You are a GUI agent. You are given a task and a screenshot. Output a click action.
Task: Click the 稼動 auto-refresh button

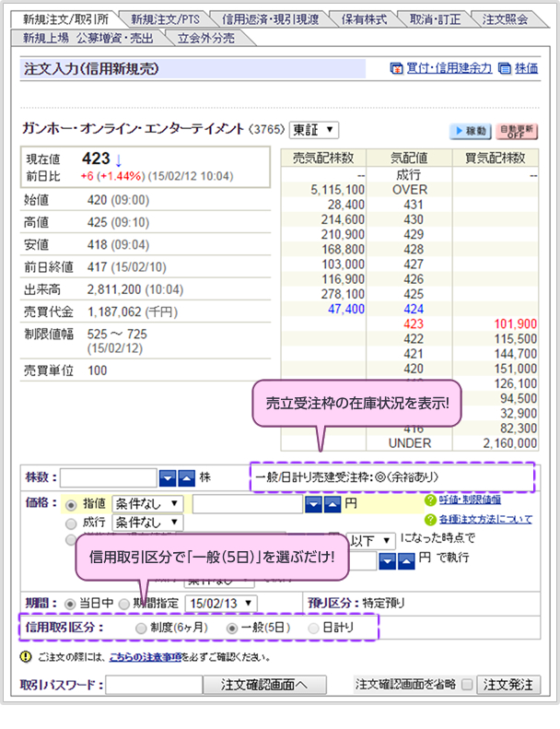coord(471,131)
